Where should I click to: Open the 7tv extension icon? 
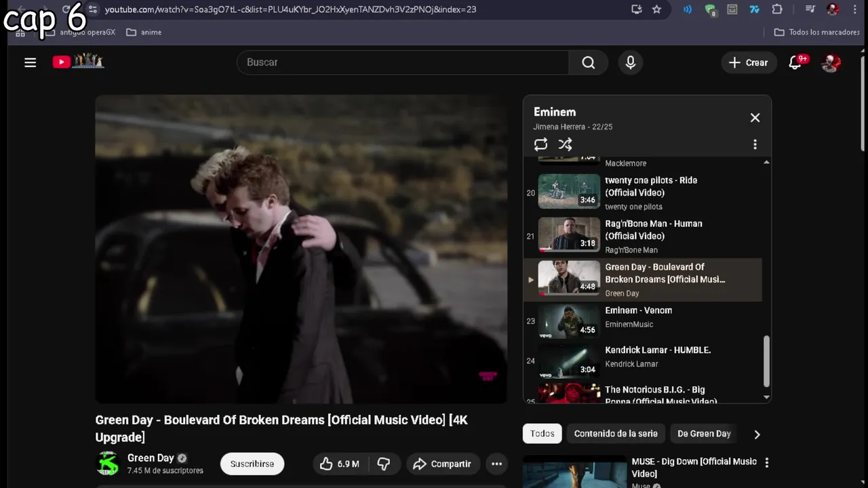point(754,9)
